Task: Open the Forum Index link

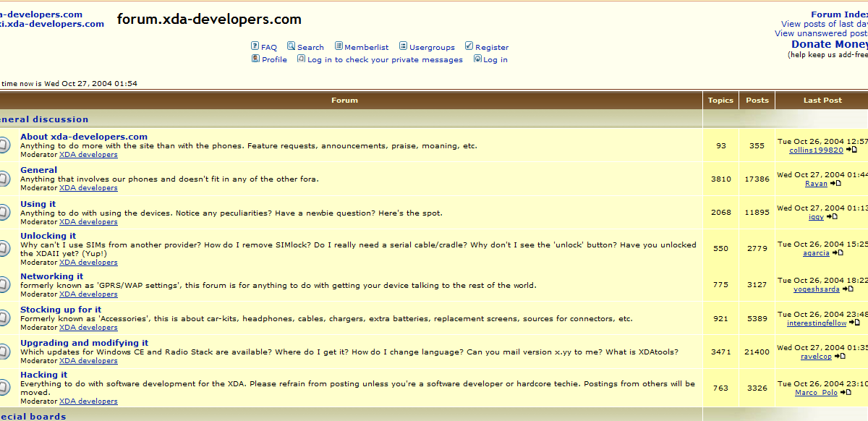Action: 839,14
